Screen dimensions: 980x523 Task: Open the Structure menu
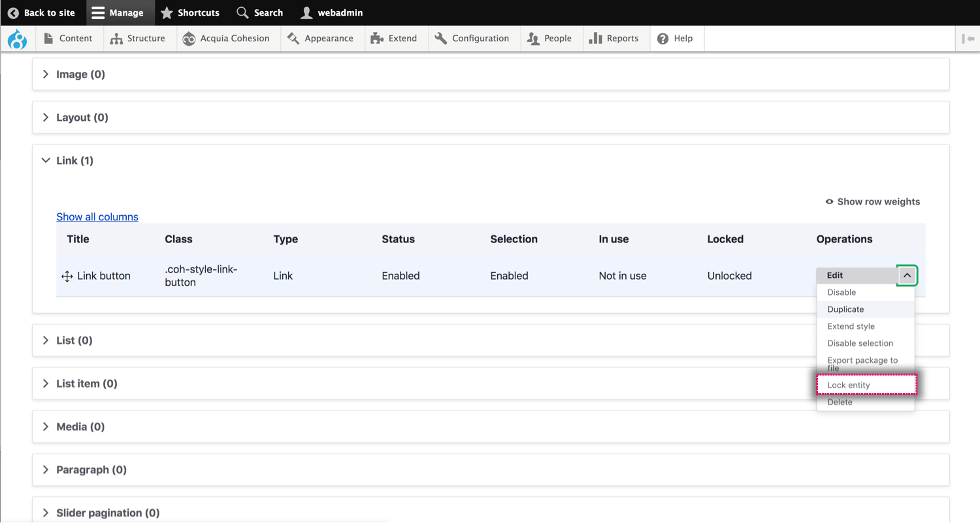tap(138, 39)
